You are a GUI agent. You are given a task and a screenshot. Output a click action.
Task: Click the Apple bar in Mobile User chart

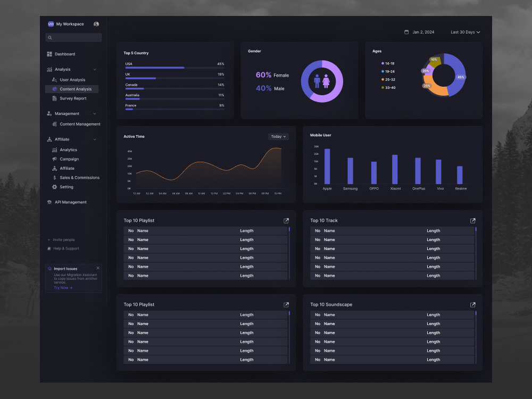click(x=327, y=166)
